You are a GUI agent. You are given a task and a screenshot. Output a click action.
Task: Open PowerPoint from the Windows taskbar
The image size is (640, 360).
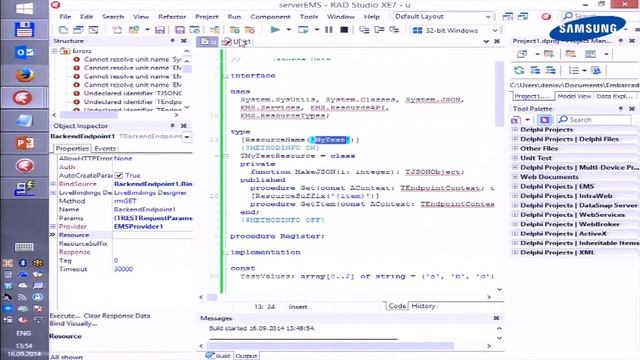point(24,143)
